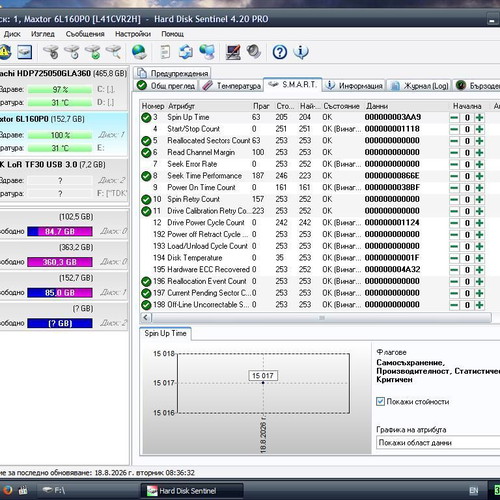500x500 pixels.
Task: Click the networked computers toolbar icon
Action: [x=207, y=52]
